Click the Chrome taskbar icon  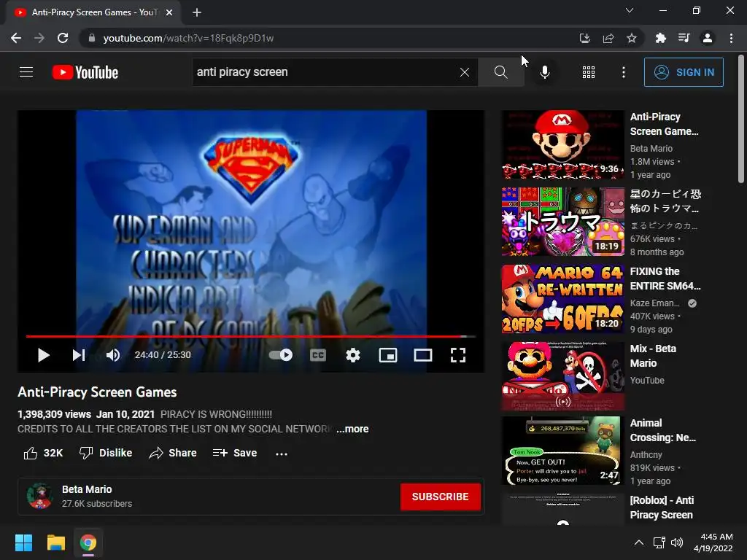coord(88,542)
